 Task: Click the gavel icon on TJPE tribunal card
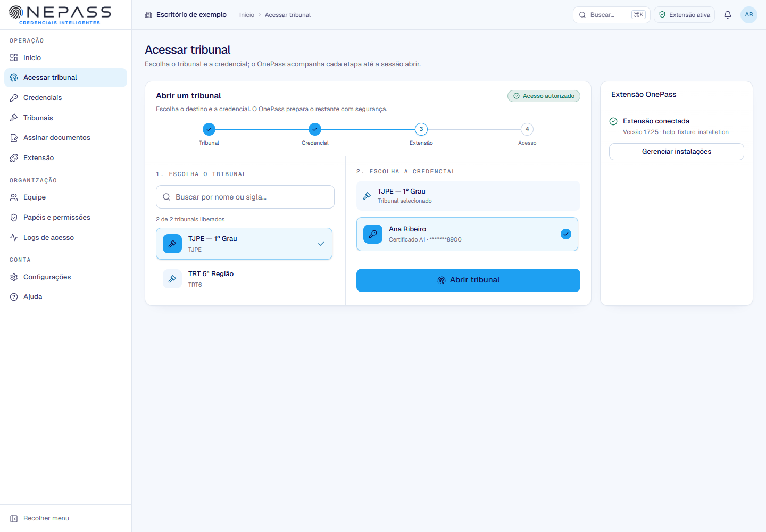[x=172, y=244]
